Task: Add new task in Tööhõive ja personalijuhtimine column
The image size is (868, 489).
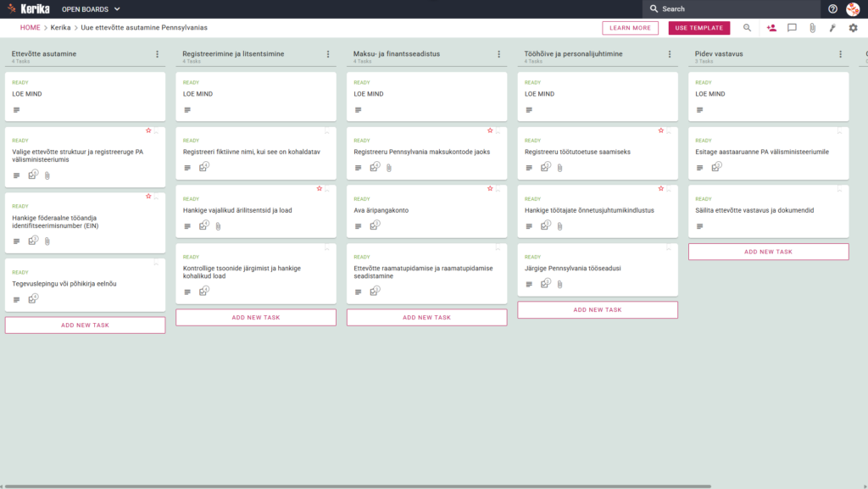Action: pyautogui.click(x=598, y=310)
